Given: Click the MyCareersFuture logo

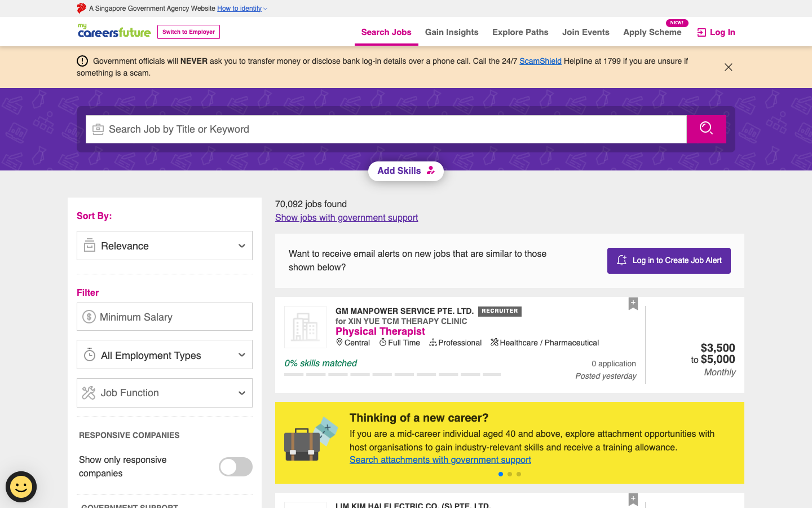Looking at the screenshot, I should pyautogui.click(x=114, y=31).
